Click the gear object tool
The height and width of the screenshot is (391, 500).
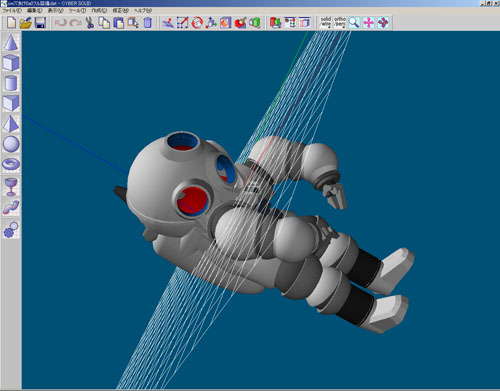point(11,230)
